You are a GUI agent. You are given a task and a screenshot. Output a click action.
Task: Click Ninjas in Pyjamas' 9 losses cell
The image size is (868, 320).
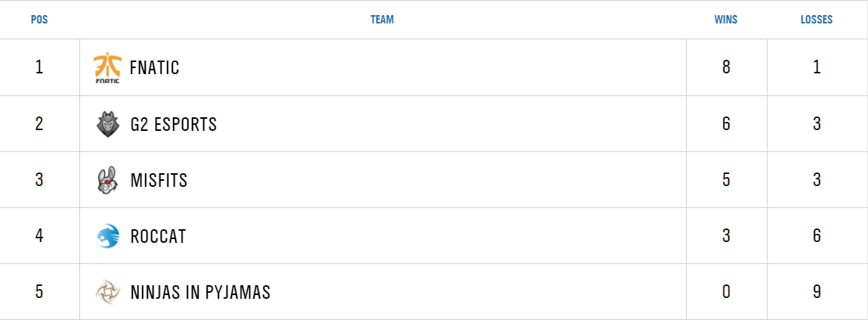tap(817, 292)
